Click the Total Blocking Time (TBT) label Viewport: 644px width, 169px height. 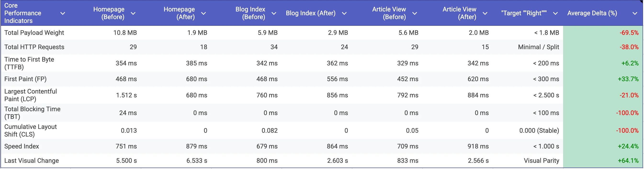pos(33,113)
